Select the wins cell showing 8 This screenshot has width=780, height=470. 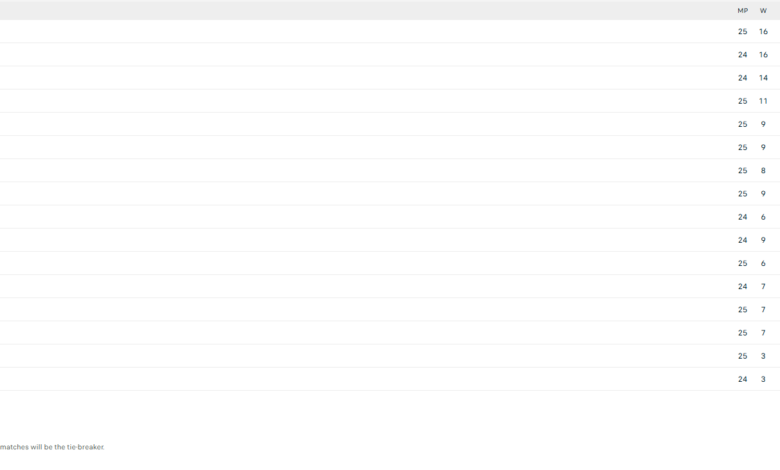coord(763,171)
